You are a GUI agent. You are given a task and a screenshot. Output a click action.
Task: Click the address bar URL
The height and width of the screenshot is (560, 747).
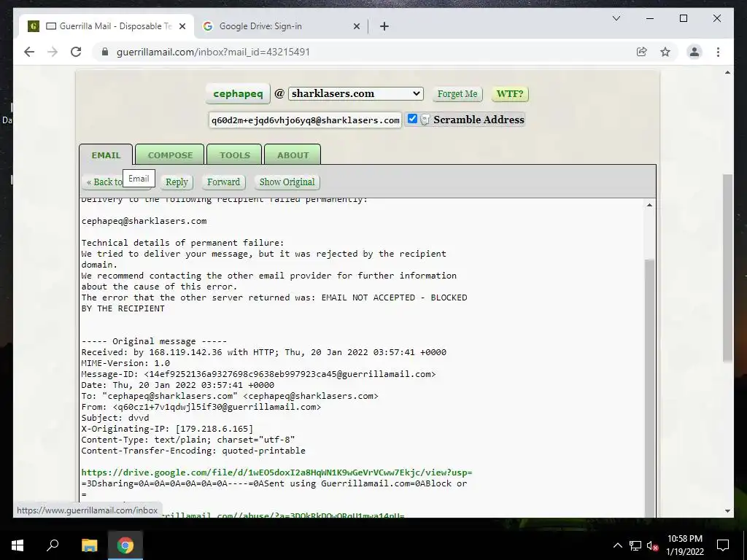click(213, 52)
